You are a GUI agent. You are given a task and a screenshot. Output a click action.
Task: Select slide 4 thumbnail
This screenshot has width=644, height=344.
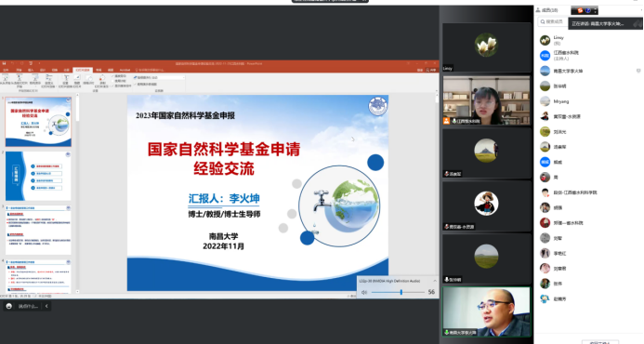point(38,276)
